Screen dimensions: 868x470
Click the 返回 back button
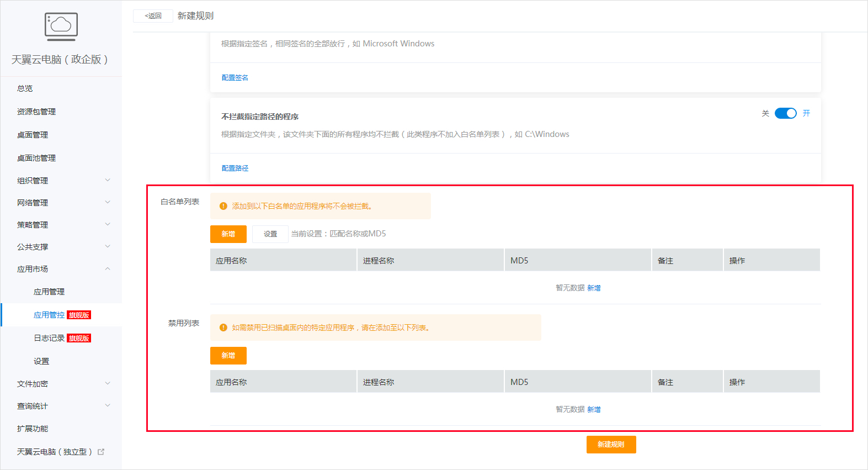153,16
